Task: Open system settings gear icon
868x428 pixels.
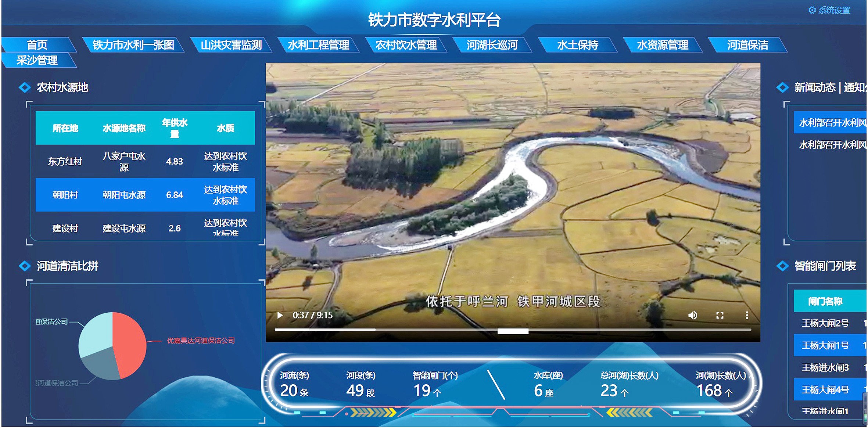Action: 812,10
